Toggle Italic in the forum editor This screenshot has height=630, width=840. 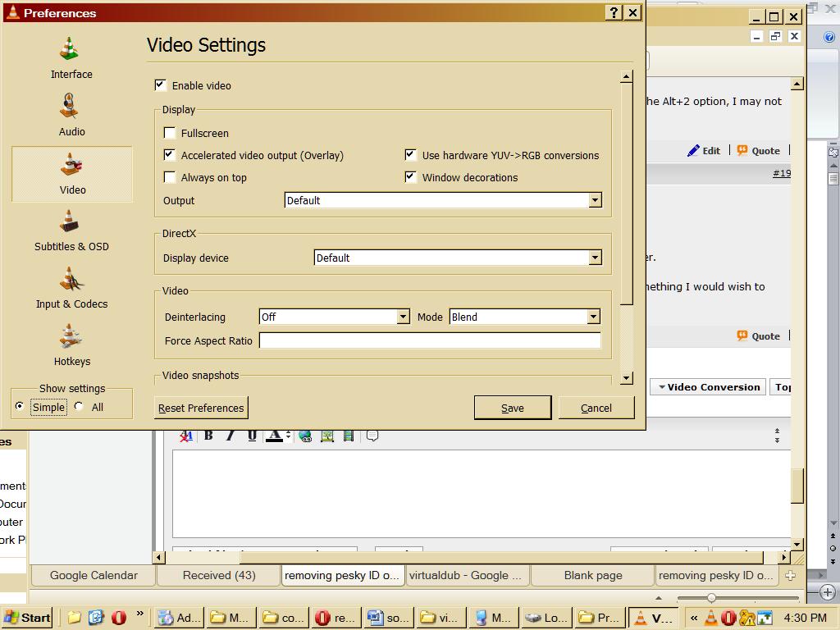[231, 436]
